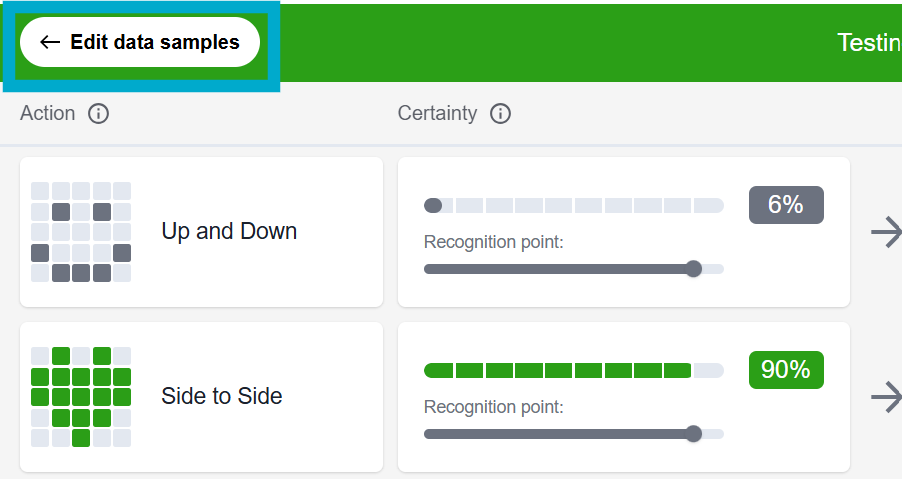Click the Side to Side recognition point slider handle
This screenshot has width=902, height=479.
[693, 434]
